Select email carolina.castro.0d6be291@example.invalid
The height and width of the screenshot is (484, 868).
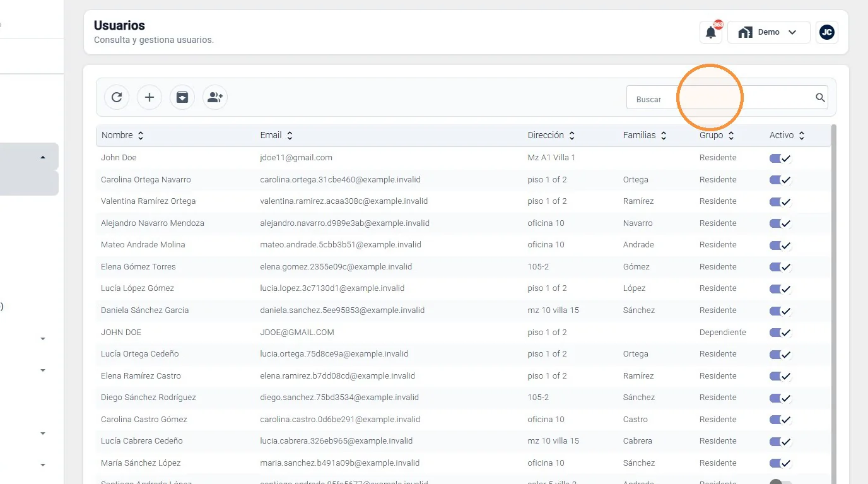[x=340, y=420]
